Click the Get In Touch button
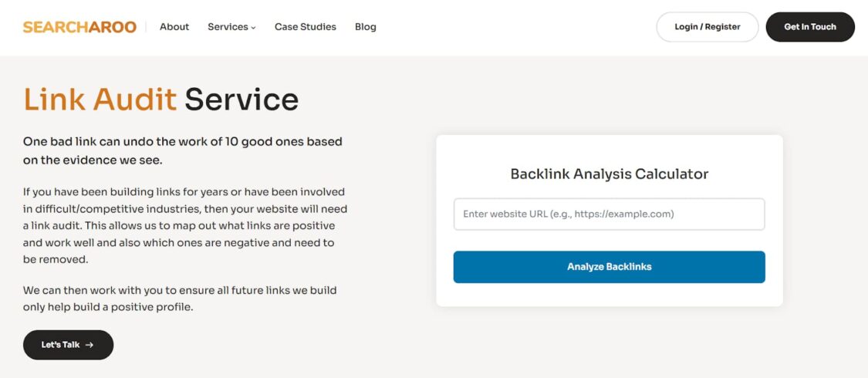868x378 pixels. pyautogui.click(x=810, y=26)
